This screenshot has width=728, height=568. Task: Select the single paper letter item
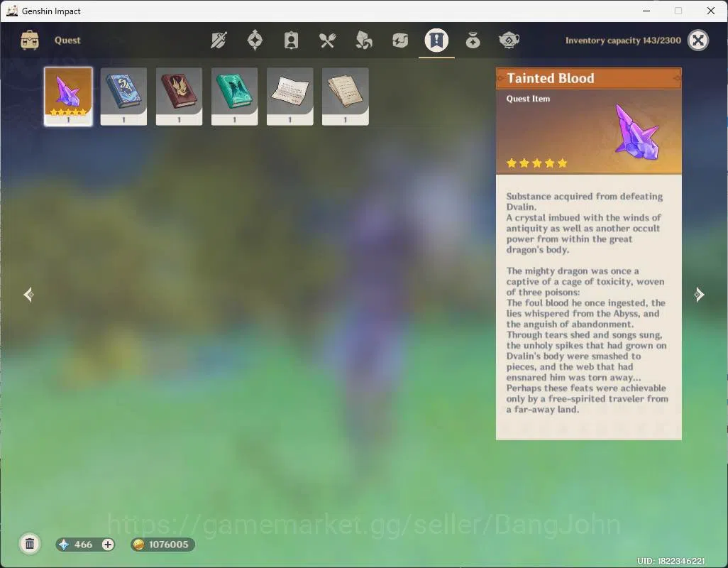[289, 97]
